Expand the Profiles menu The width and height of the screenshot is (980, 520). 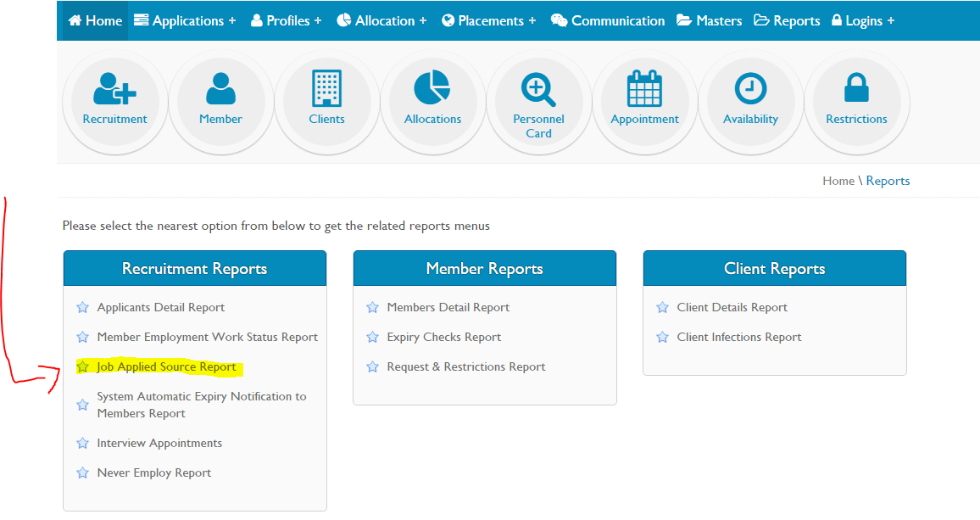point(287,20)
